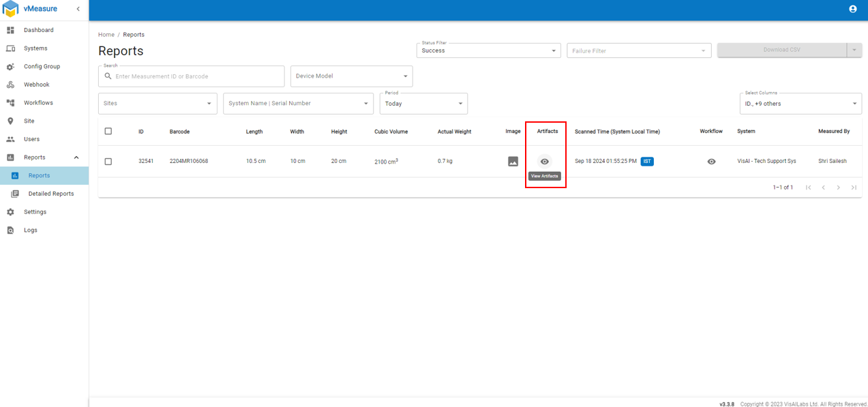The height and width of the screenshot is (407, 868).
Task: Click the View Artifacts eye icon
Action: (544, 162)
